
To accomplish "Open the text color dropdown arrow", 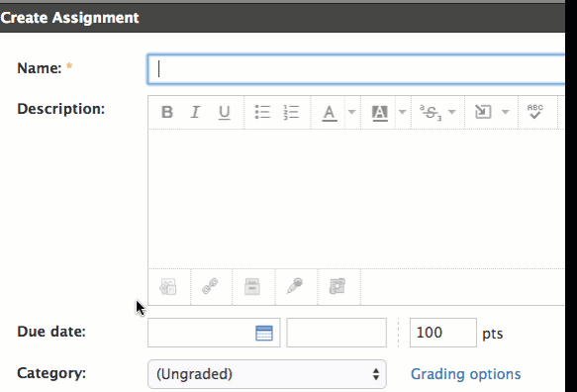I will point(352,112).
